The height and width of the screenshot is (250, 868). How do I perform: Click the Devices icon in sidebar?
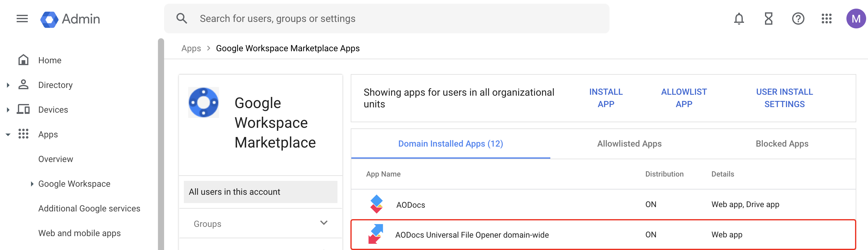click(23, 109)
